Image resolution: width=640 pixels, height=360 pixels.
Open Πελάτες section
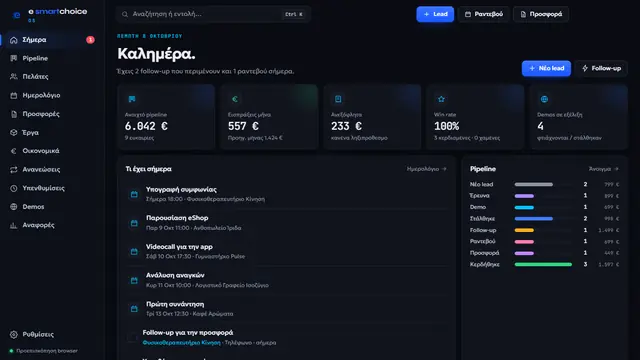[x=52, y=77]
